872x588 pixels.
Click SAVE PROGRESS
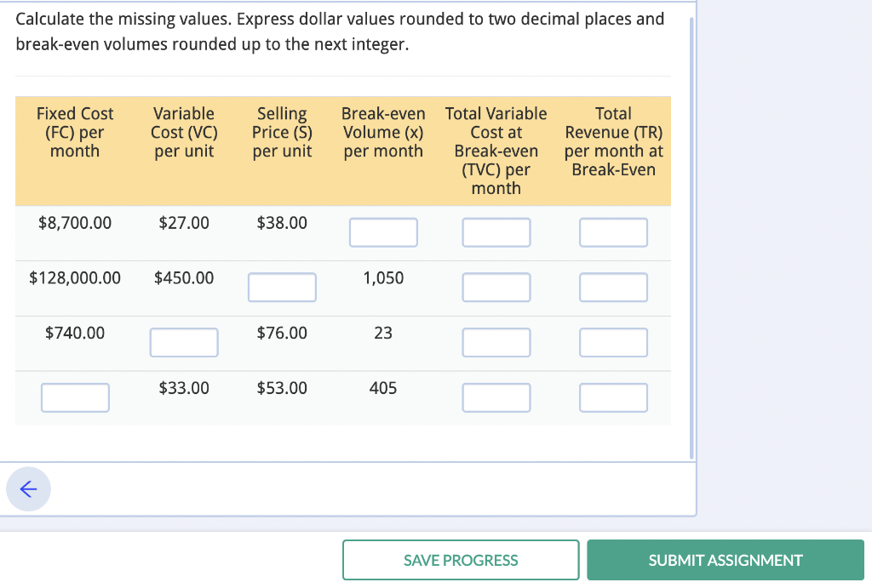tap(460, 560)
